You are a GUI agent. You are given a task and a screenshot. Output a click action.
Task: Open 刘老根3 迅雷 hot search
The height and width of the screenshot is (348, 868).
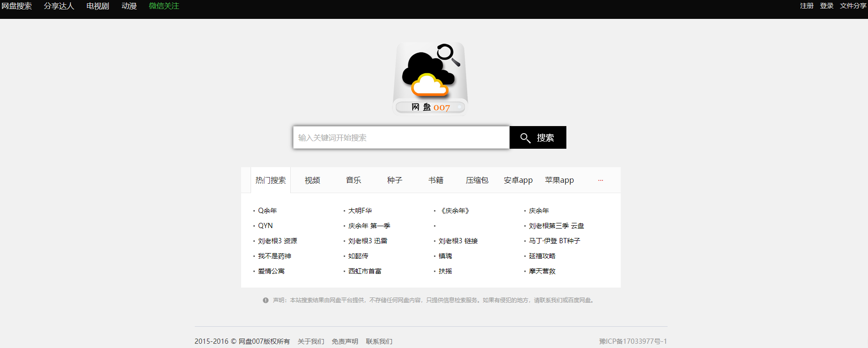[368, 241]
